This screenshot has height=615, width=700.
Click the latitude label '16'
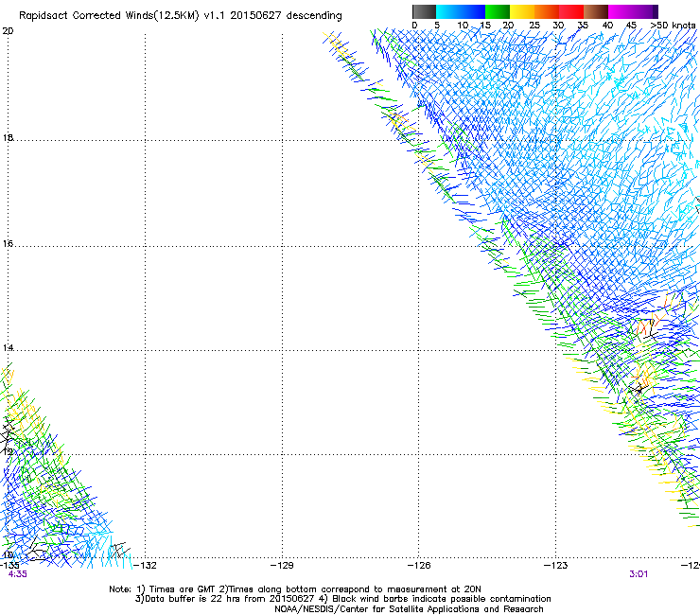[x=8, y=244]
